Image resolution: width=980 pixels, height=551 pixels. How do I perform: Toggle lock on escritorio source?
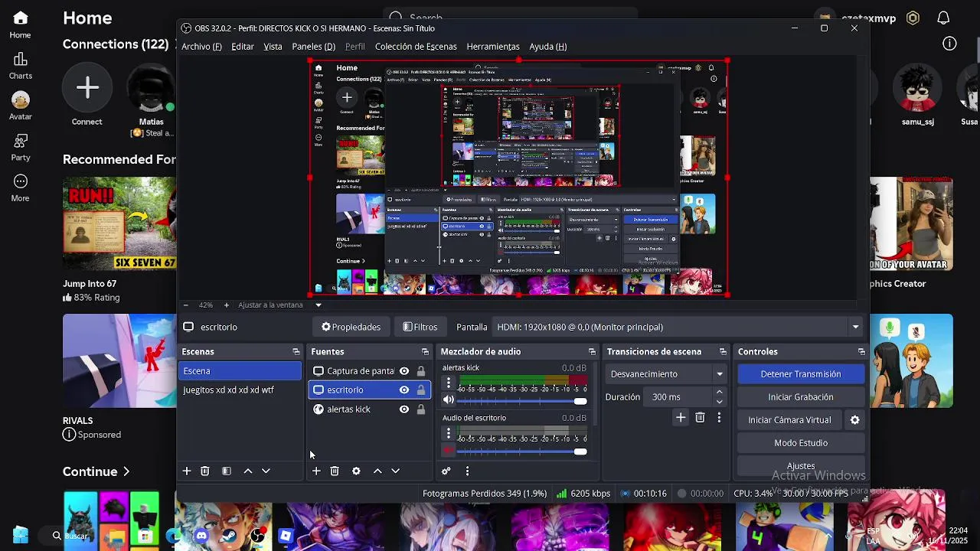420,390
